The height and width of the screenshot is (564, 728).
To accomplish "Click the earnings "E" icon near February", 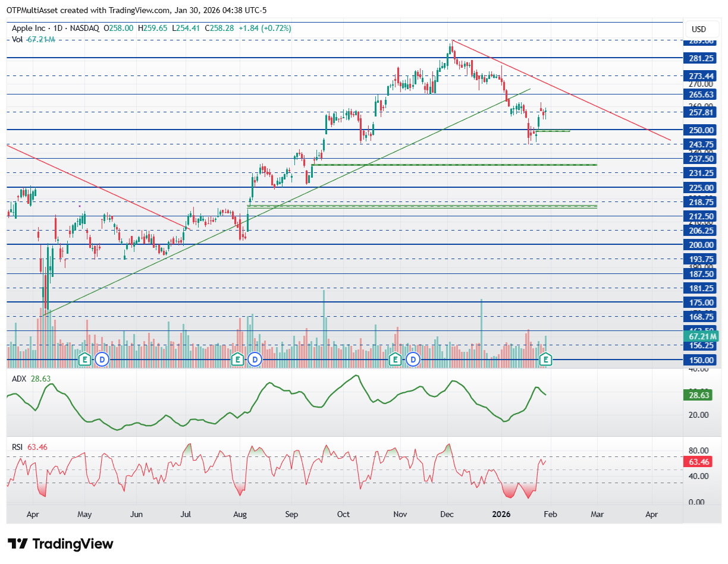I will coord(545,359).
